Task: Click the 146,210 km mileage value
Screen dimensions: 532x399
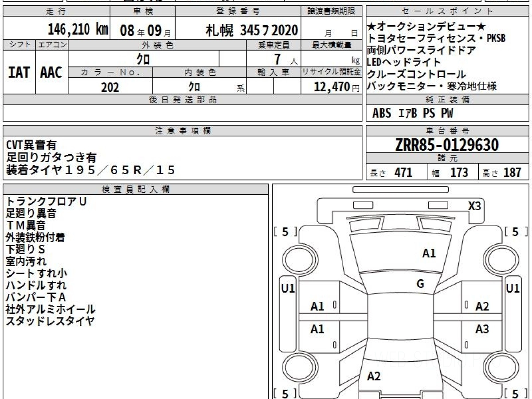Action: [78, 30]
